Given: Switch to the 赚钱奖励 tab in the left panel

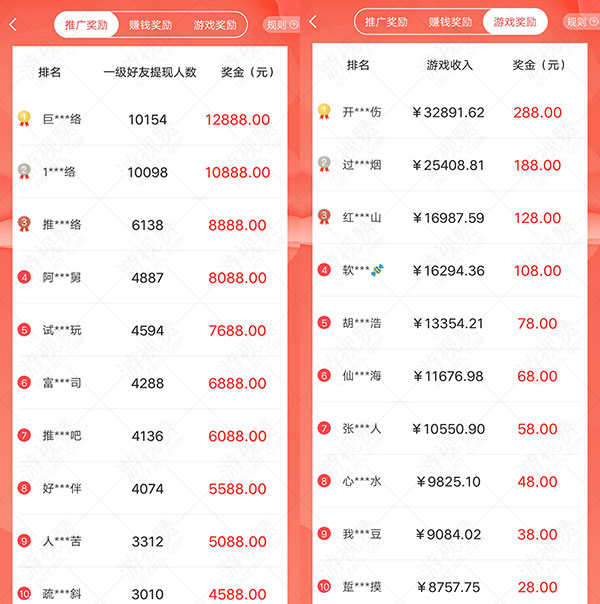Looking at the screenshot, I should (151, 25).
